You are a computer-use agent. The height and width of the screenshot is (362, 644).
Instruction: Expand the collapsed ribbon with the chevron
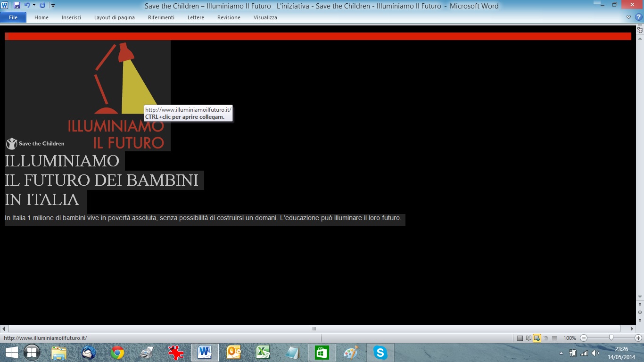[x=628, y=17]
